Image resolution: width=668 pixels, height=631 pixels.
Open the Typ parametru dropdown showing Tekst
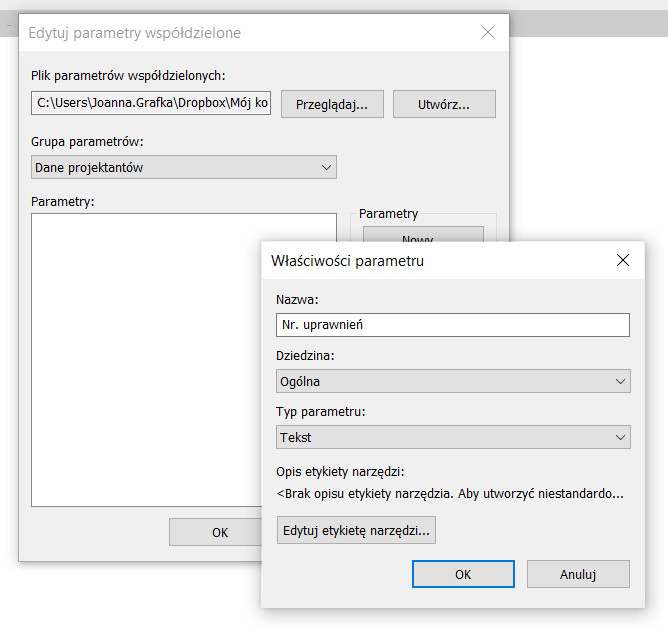pos(452,437)
